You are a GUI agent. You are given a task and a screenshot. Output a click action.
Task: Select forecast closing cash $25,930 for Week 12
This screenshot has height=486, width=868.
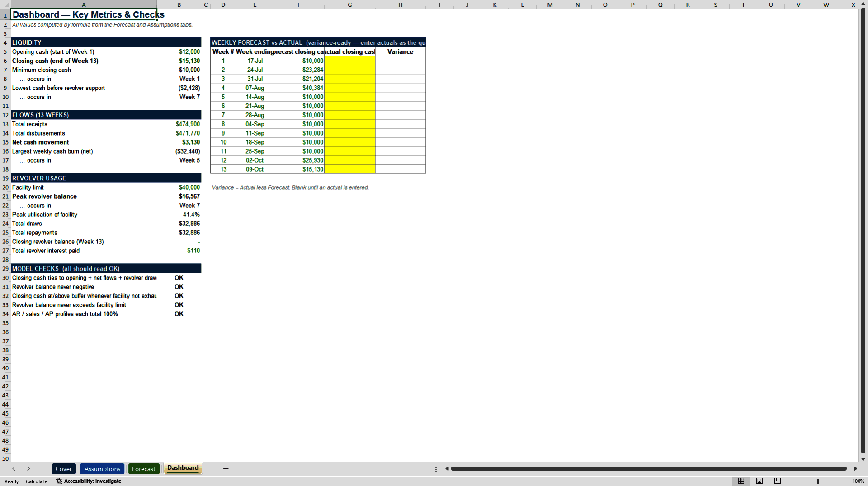(x=299, y=160)
